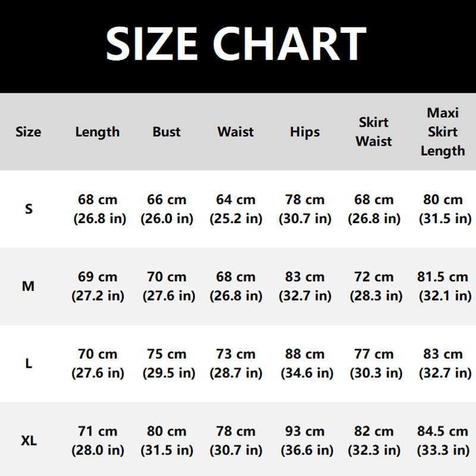476x476 pixels.
Task: Click the Hips column header
Action: tap(305, 132)
